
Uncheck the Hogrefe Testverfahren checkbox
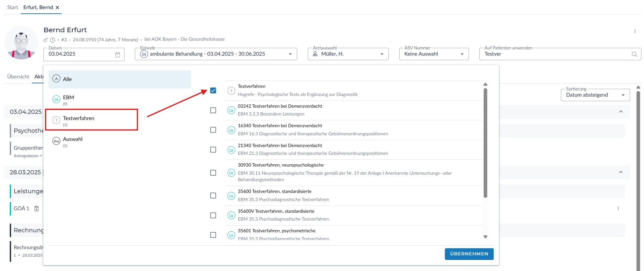(x=213, y=90)
